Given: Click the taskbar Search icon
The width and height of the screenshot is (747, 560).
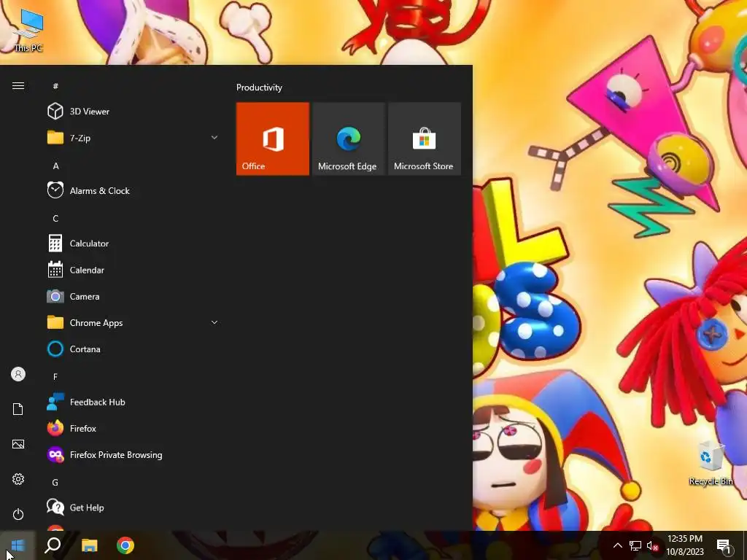Looking at the screenshot, I should tap(53, 545).
